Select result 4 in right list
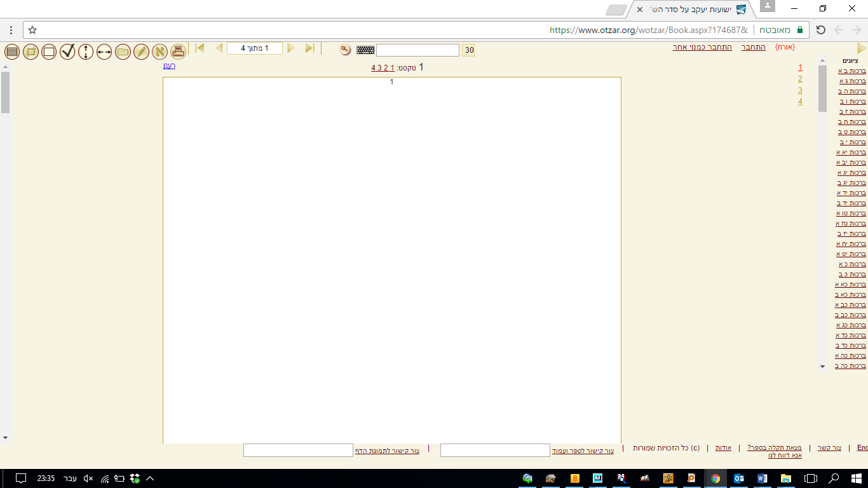 click(801, 102)
